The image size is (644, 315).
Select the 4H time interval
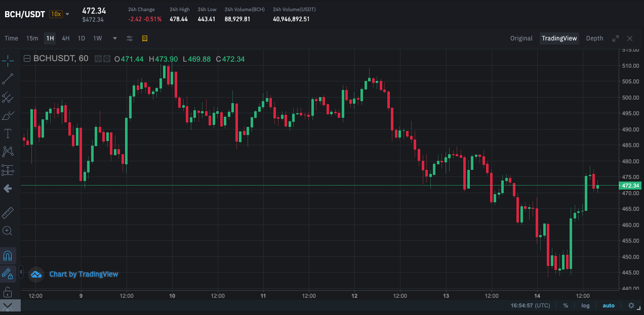[x=66, y=38]
